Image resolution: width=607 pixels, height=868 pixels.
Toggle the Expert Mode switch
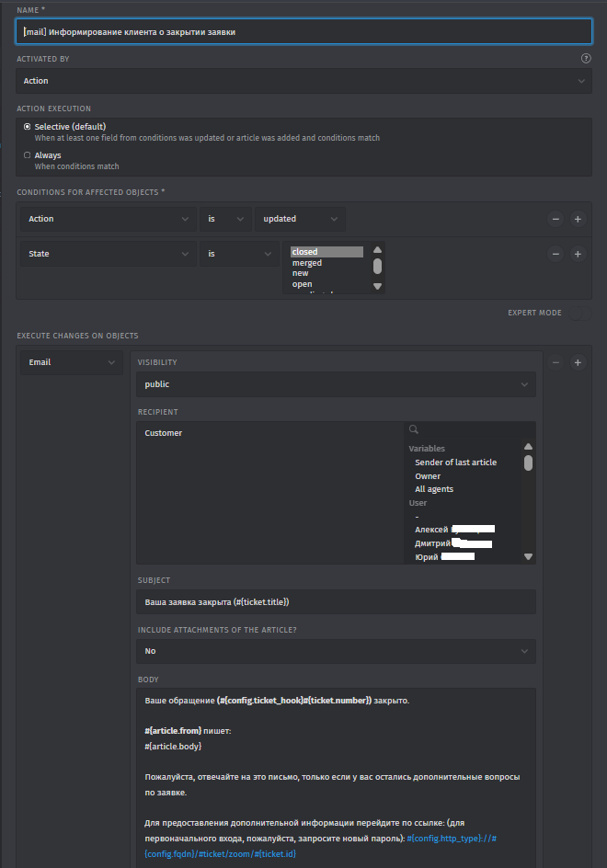coord(577,313)
